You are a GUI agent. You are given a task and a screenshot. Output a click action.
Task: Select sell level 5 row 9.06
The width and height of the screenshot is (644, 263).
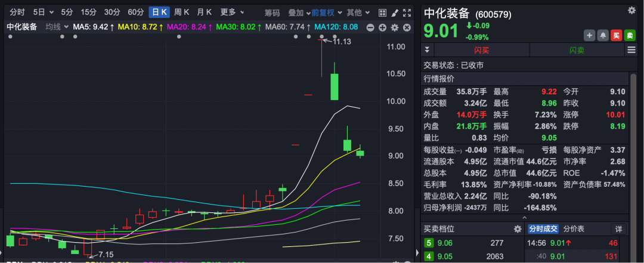pyautogui.click(x=472, y=243)
